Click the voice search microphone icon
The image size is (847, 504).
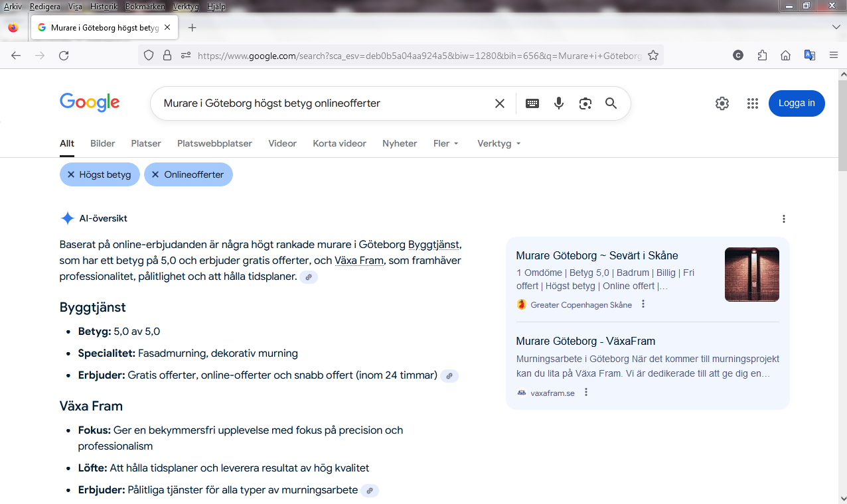559,103
